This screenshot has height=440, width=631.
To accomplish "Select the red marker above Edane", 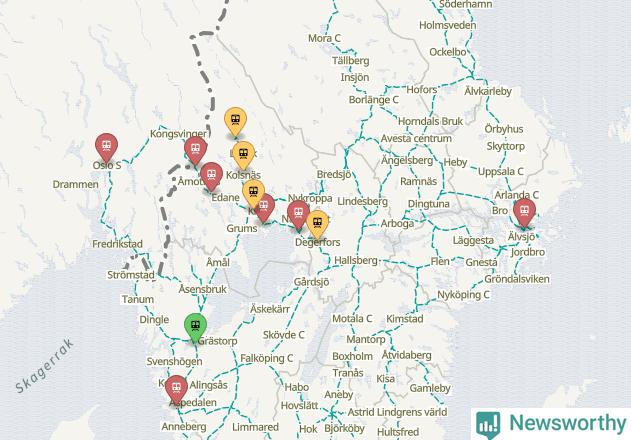I will point(211,176).
